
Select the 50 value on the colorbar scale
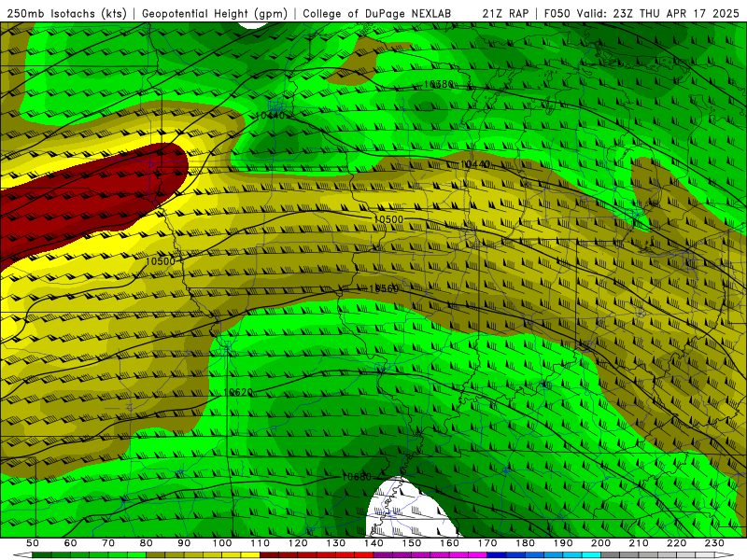33,543
